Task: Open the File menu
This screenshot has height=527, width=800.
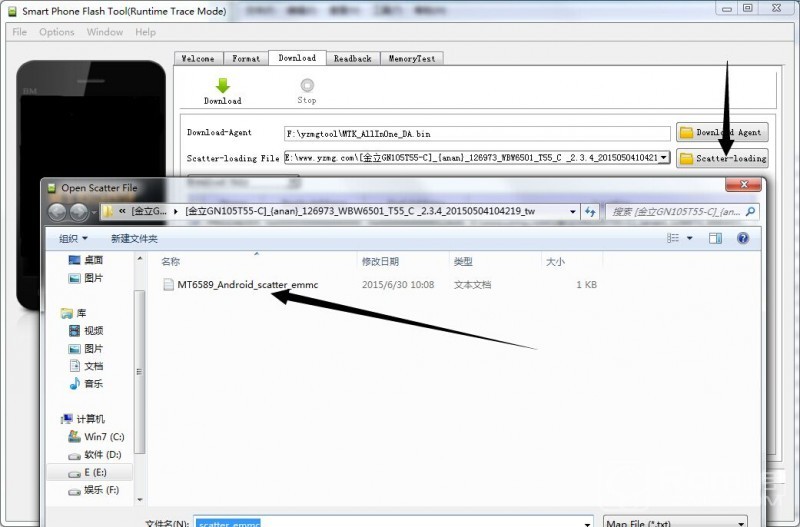Action: 19,32
